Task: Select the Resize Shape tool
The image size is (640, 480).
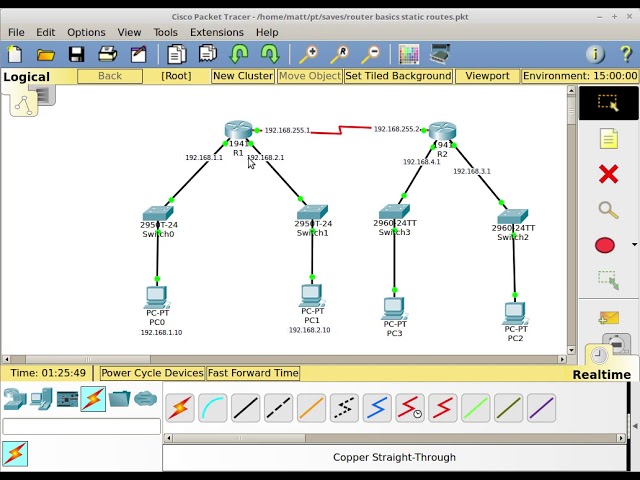Action: tap(608, 280)
